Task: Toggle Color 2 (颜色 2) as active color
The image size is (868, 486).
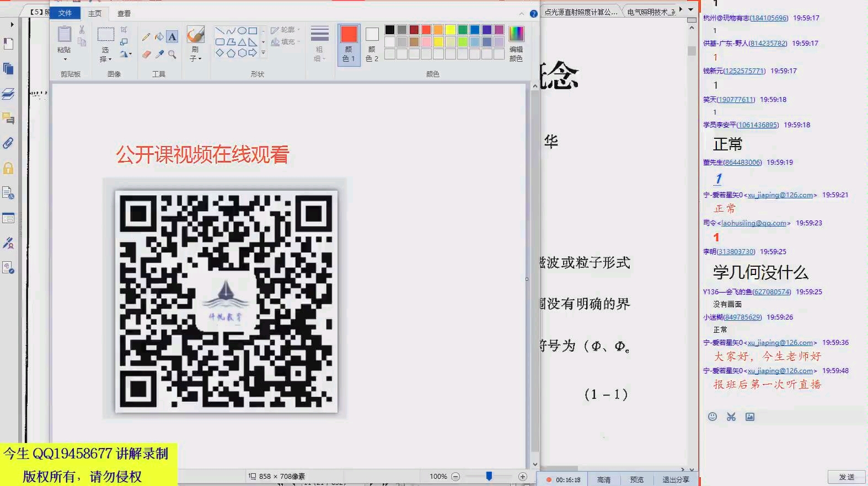Action: click(x=372, y=45)
